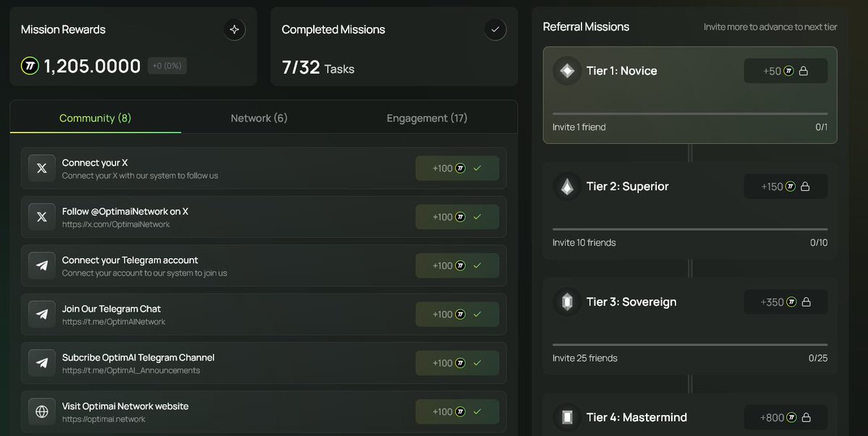Click the 0/25 invite count in Tier 3
This screenshot has height=436, width=868.
(818, 359)
